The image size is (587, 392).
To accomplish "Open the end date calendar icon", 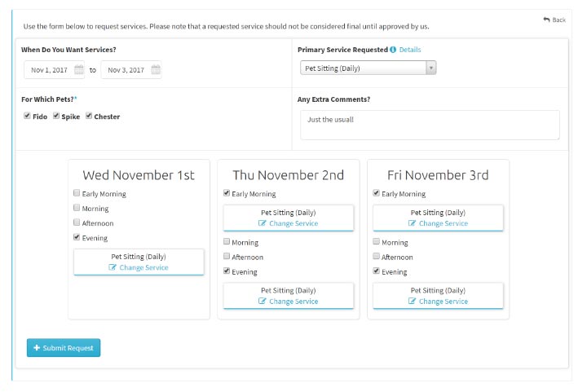I will coord(156,69).
